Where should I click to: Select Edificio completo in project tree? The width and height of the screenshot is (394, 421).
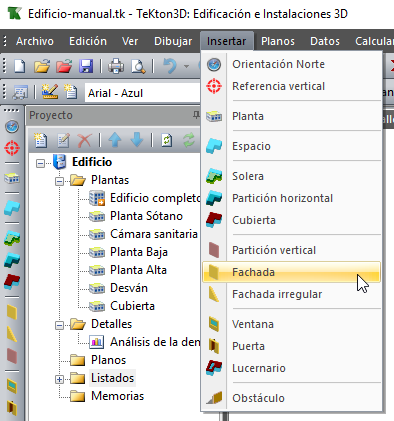(155, 198)
